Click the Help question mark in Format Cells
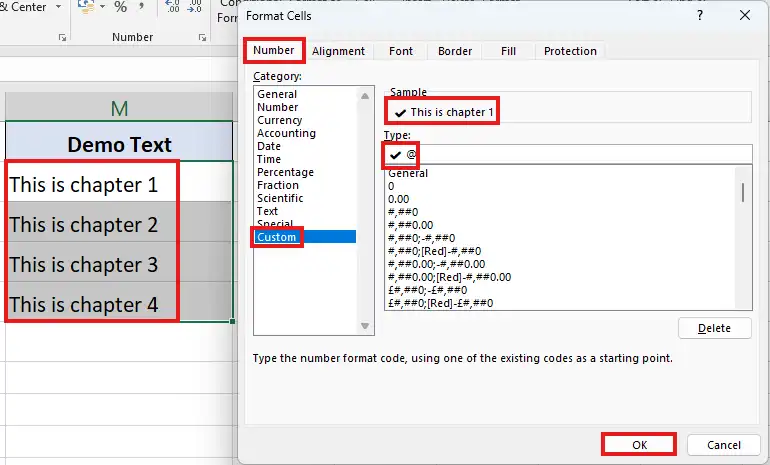Image resolution: width=770 pixels, height=465 pixels. pos(700,16)
